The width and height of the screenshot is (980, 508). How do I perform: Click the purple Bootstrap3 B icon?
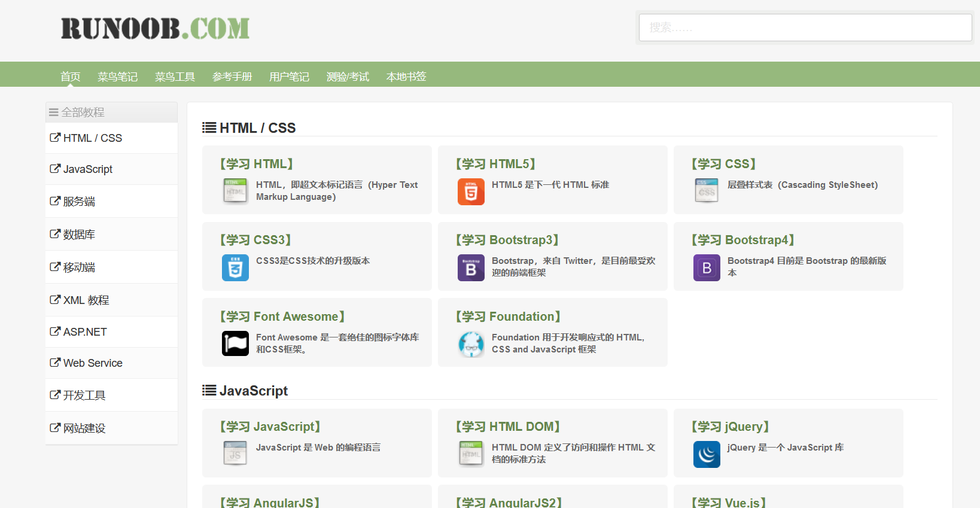tap(471, 267)
